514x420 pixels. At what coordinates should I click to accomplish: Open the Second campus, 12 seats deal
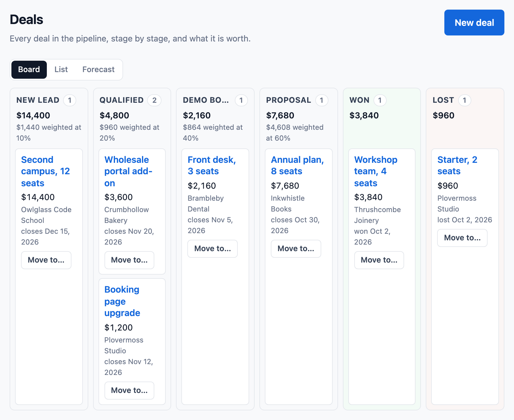point(46,171)
